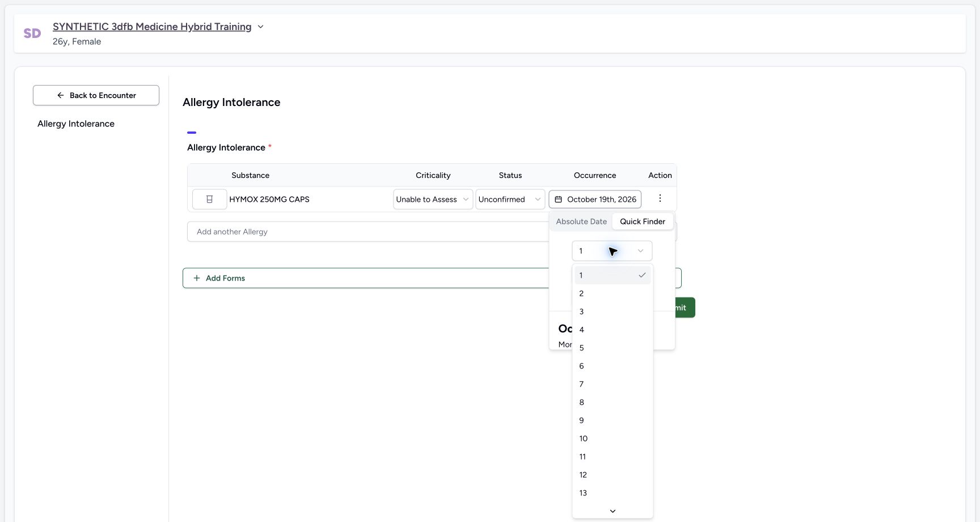The width and height of the screenshot is (980, 522).
Task: Click the HYMOX 250MG CAPS substance text
Action: (x=269, y=200)
